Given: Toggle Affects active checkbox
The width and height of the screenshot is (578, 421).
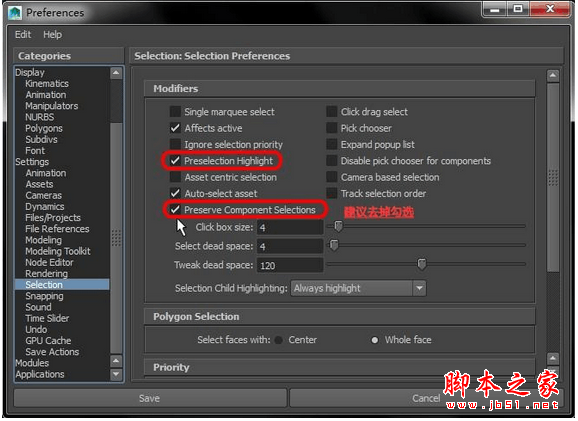Looking at the screenshot, I should tap(175, 128).
